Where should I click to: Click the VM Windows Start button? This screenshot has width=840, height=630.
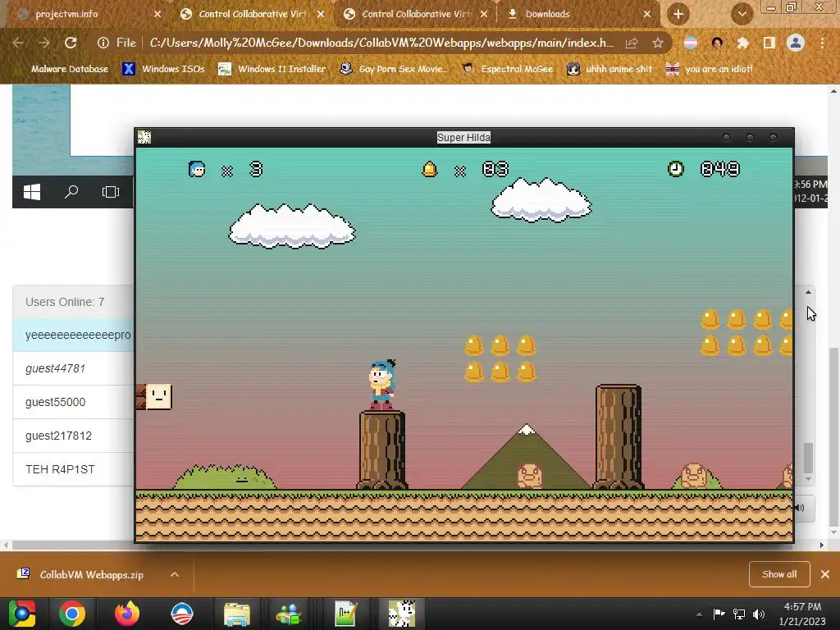click(x=32, y=192)
